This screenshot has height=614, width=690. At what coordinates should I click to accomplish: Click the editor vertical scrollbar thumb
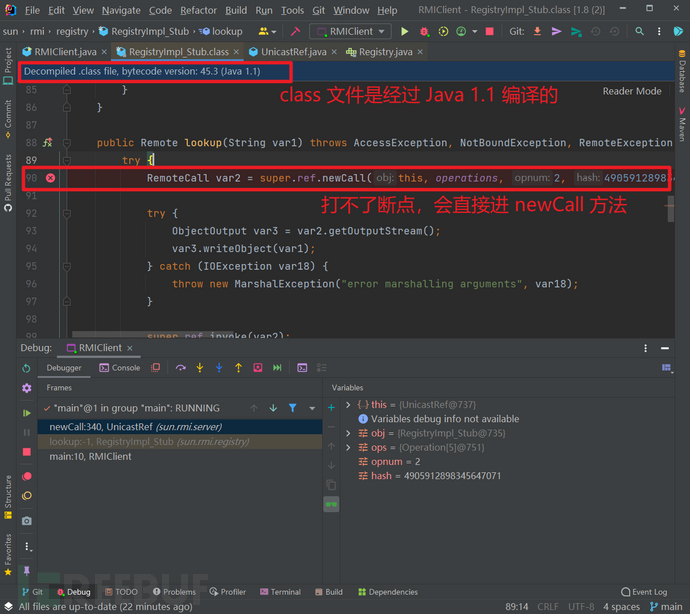click(x=671, y=209)
